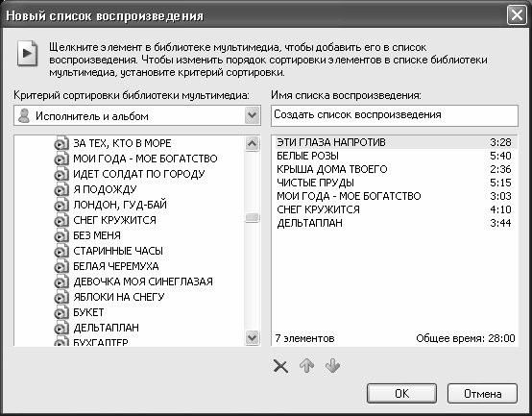Select the Исполнитель и альбом combo box

coord(137,115)
